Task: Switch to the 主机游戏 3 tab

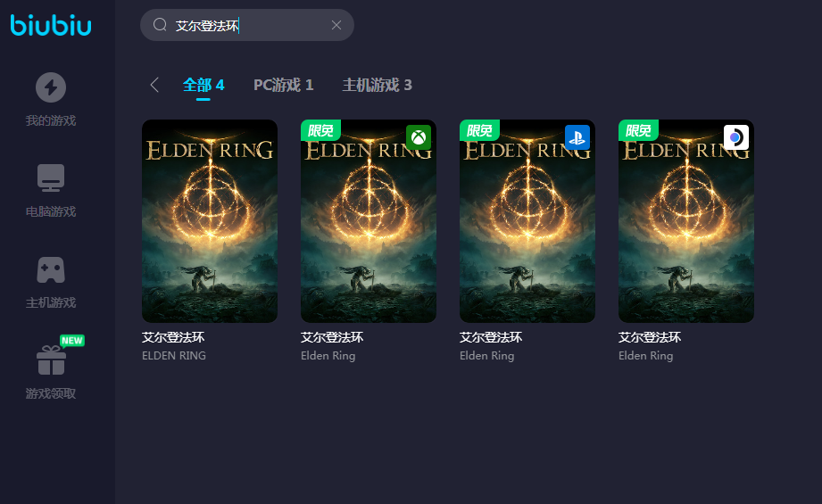Action: coord(377,85)
